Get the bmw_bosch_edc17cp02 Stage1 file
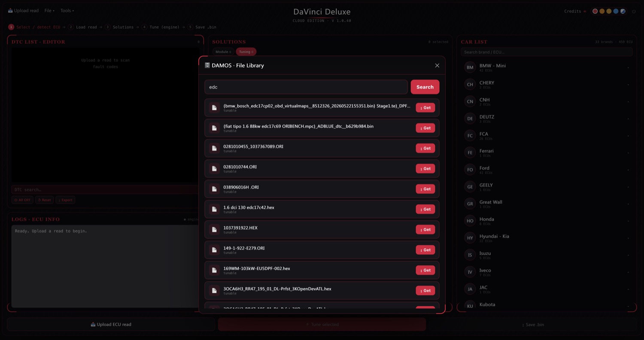 425,108
